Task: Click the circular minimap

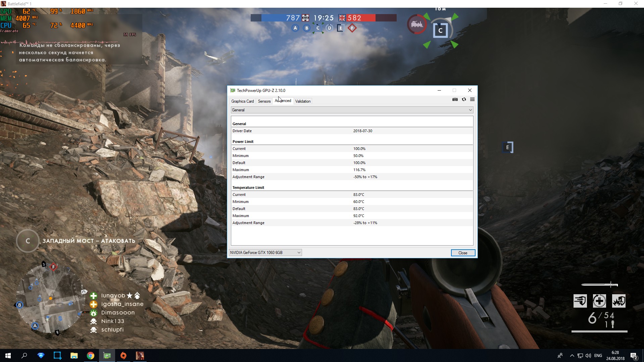Action: 50,299
